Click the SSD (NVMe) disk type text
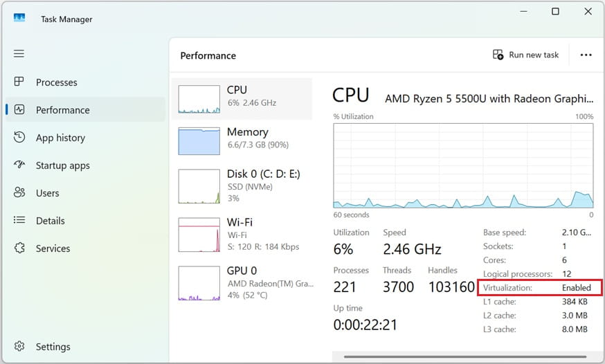The width and height of the screenshot is (605, 364). click(250, 187)
